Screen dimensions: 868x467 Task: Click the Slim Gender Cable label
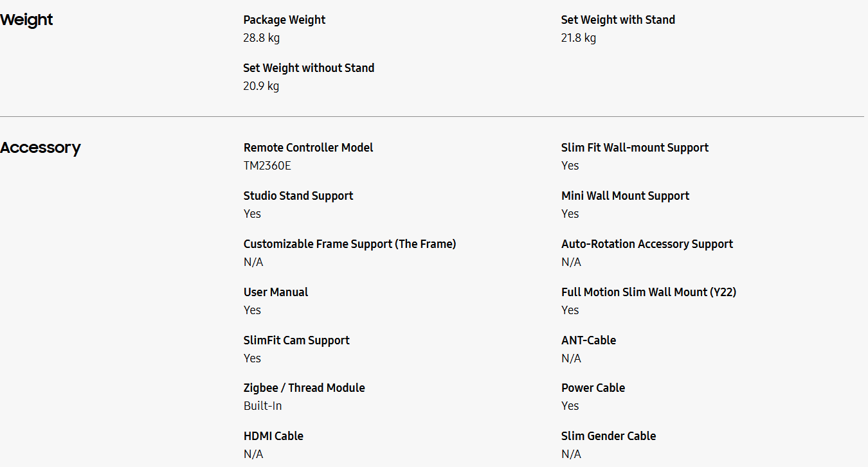pos(608,436)
